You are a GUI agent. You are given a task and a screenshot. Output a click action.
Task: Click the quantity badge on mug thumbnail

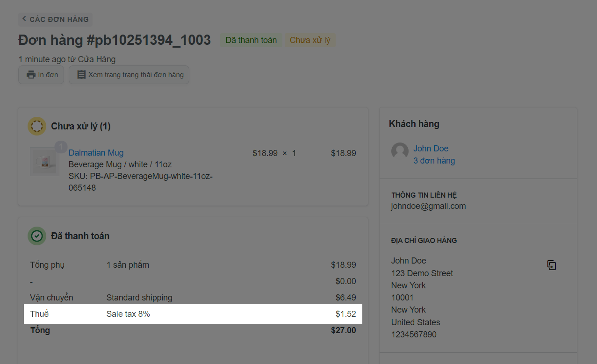click(61, 147)
